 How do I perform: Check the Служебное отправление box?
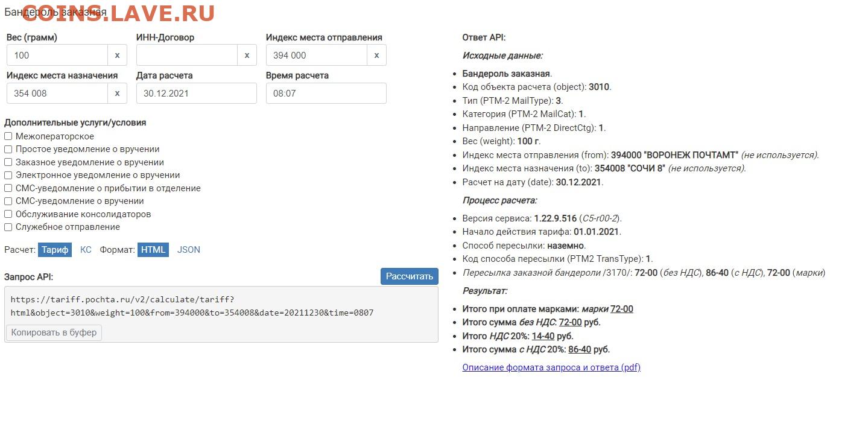tap(8, 227)
